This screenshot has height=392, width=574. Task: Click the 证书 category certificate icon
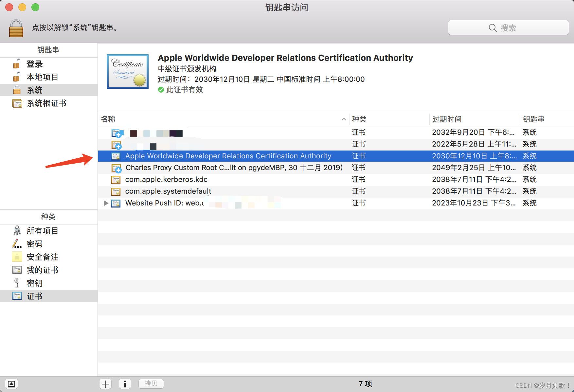point(17,296)
